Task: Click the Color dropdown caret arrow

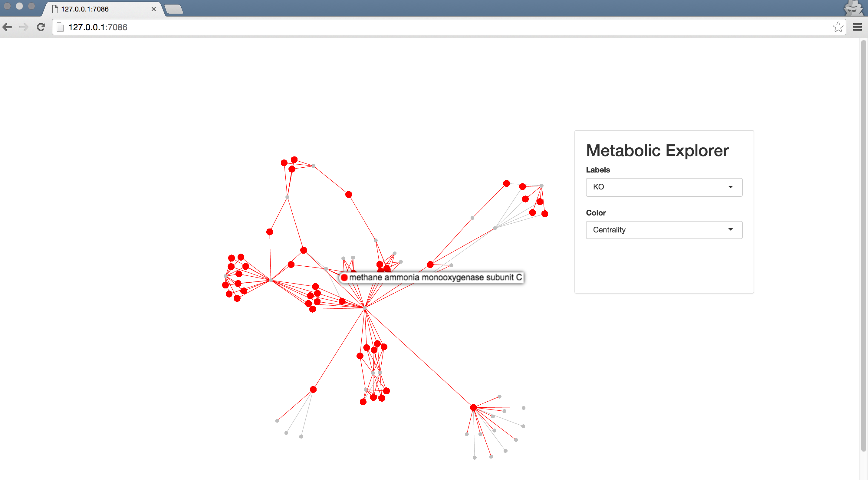Action: [x=730, y=230]
